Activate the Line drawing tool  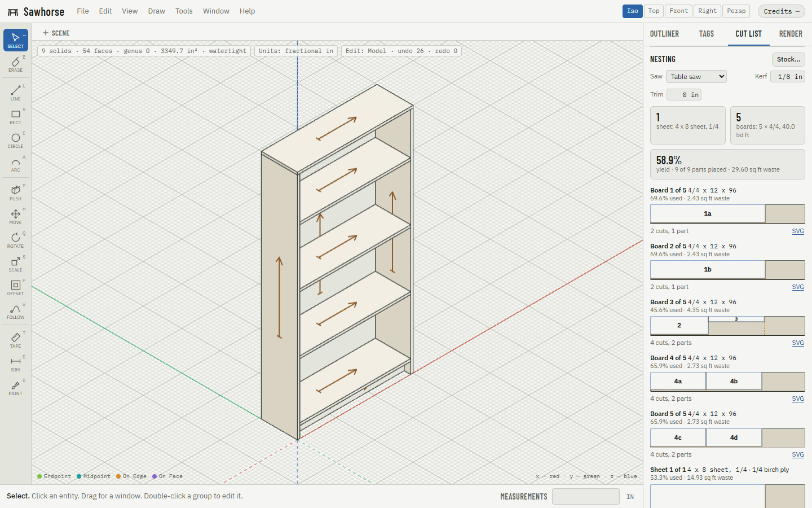tap(15, 93)
